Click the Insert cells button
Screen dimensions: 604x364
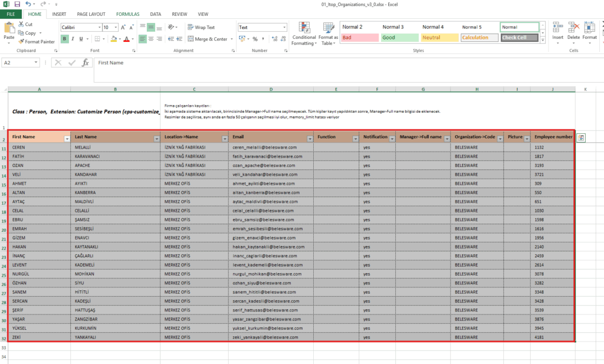(557, 33)
